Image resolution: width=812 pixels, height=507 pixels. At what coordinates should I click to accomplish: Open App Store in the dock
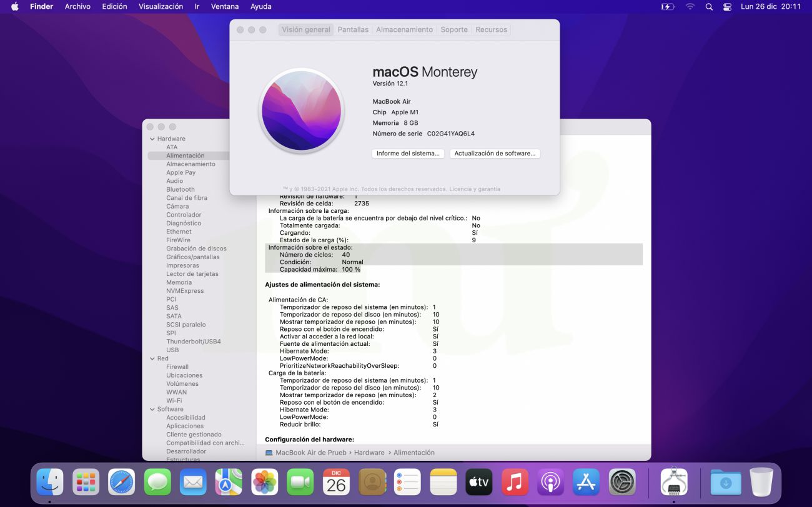point(587,482)
